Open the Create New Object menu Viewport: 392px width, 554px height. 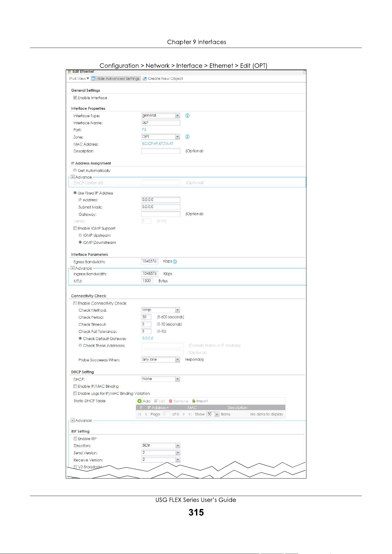(163, 79)
